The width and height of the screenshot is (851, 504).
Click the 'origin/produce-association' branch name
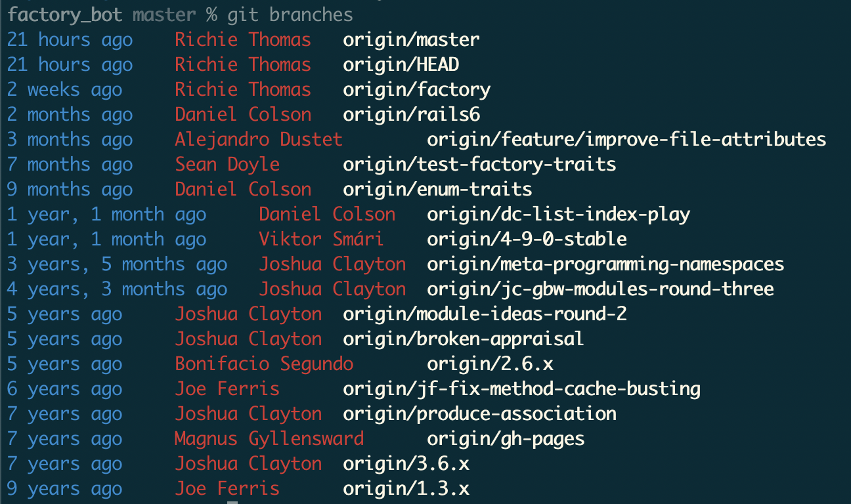pyautogui.click(x=479, y=414)
